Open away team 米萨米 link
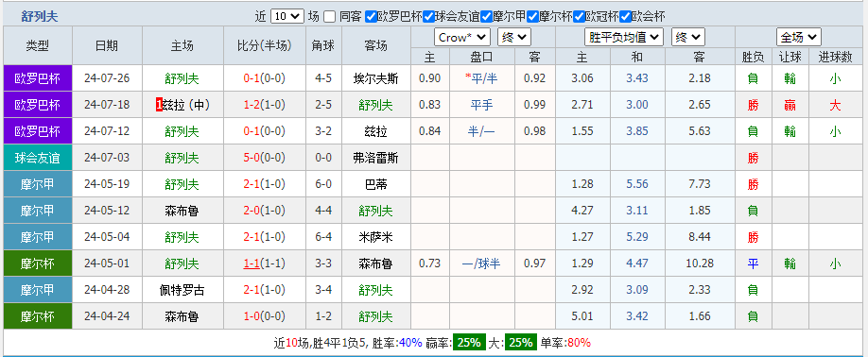 (376, 237)
